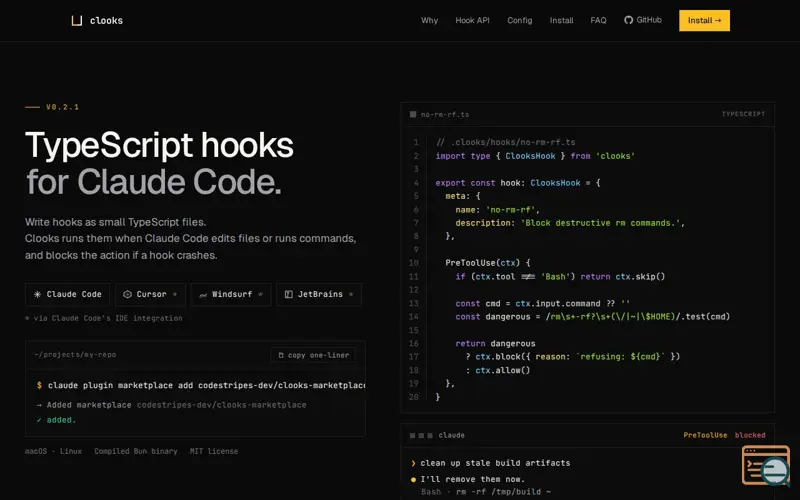Go to Hook API section

click(472, 20)
